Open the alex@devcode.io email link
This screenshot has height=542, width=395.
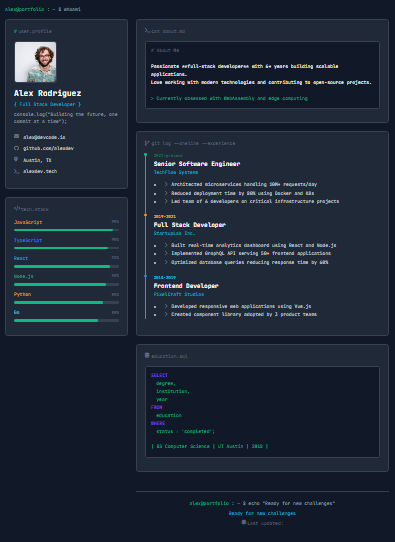(x=44, y=137)
